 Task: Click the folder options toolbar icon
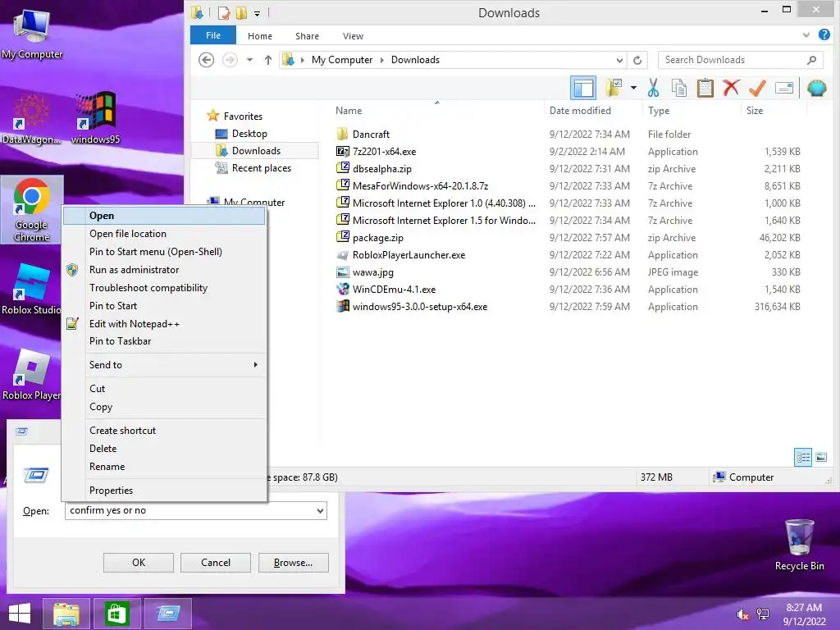[x=614, y=88]
